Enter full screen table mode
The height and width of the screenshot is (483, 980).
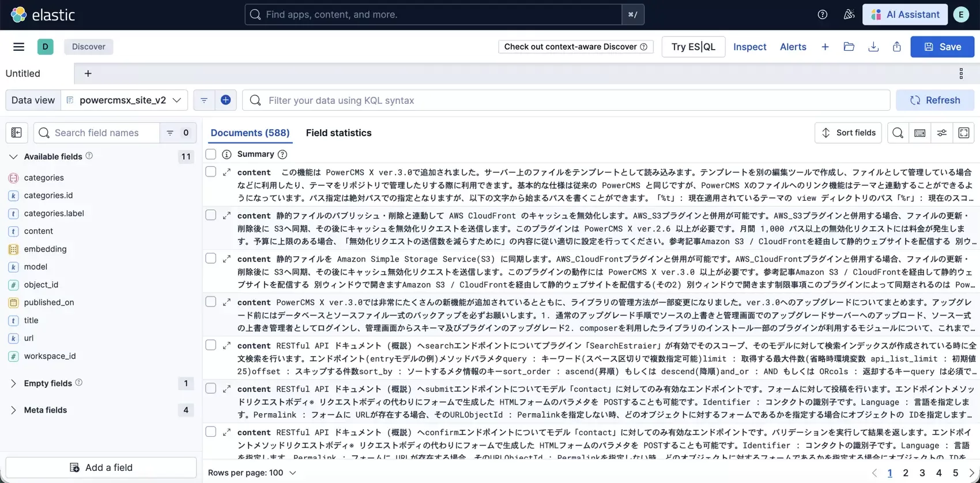(964, 133)
